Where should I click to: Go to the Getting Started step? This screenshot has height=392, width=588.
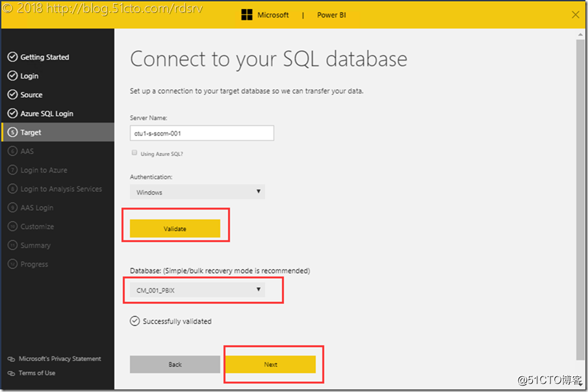tap(57, 57)
